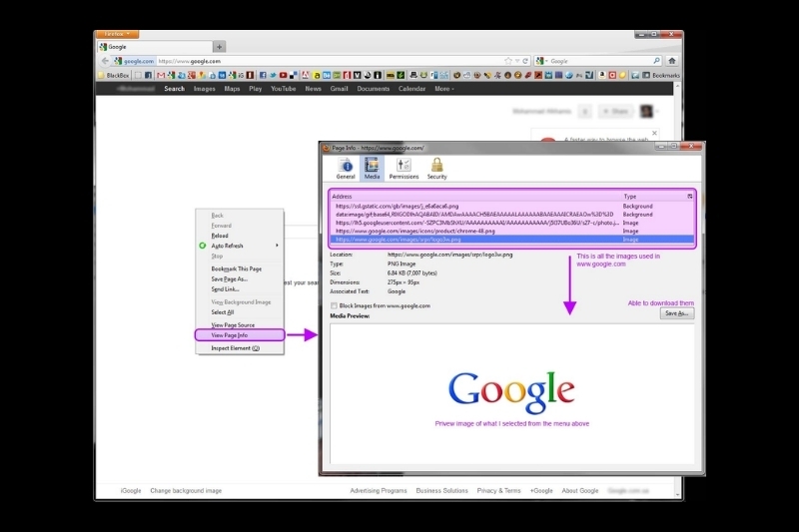Click the Save As button in Page Info
The height and width of the screenshot is (532, 799).
(x=677, y=313)
